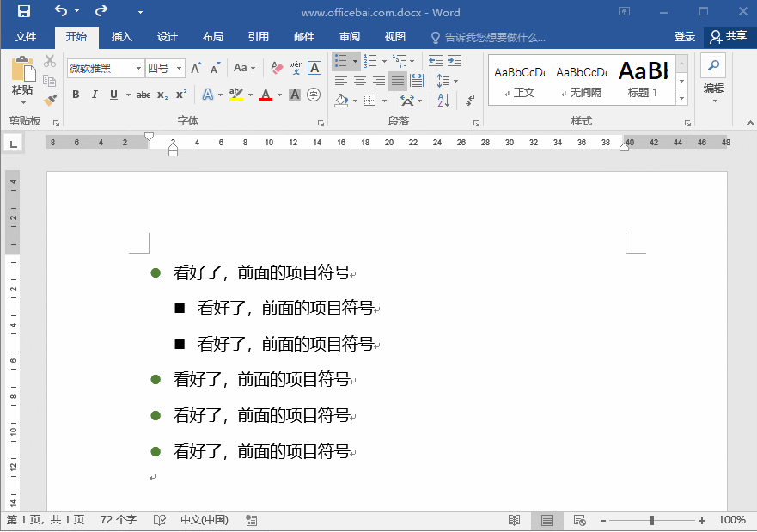Decrease paragraph indent

point(436,61)
